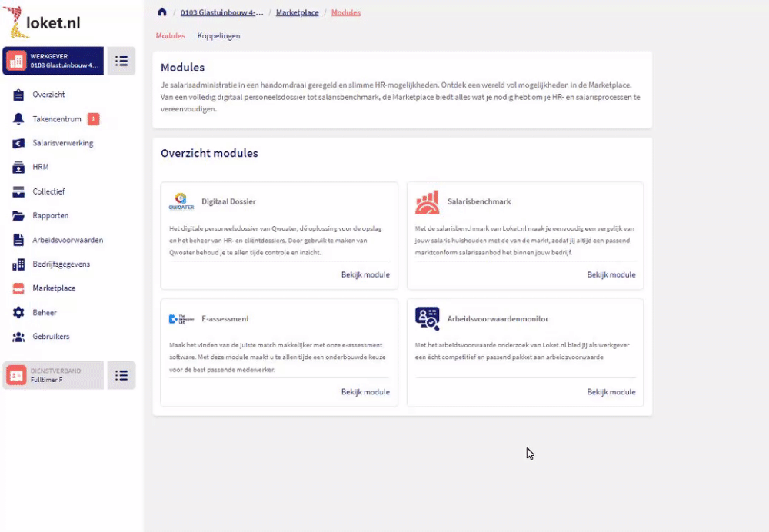The width and height of the screenshot is (769, 532).
Task: Select the Modules tab
Action: (x=170, y=35)
